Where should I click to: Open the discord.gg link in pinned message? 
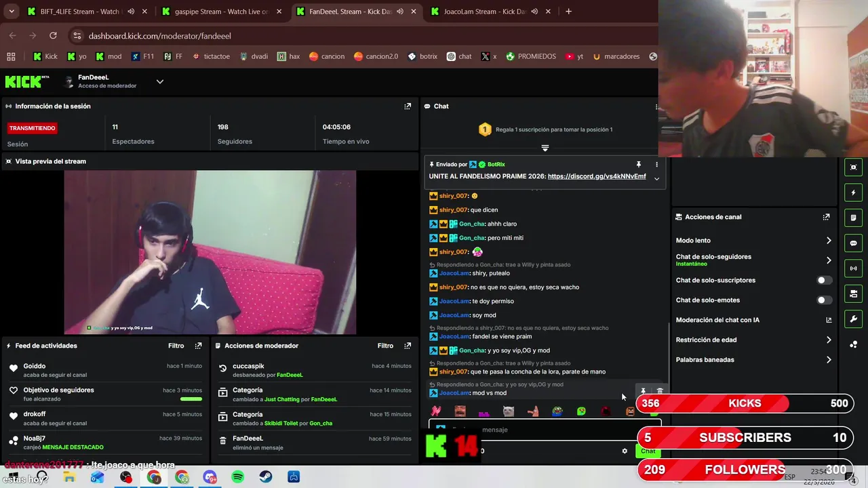click(597, 176)
